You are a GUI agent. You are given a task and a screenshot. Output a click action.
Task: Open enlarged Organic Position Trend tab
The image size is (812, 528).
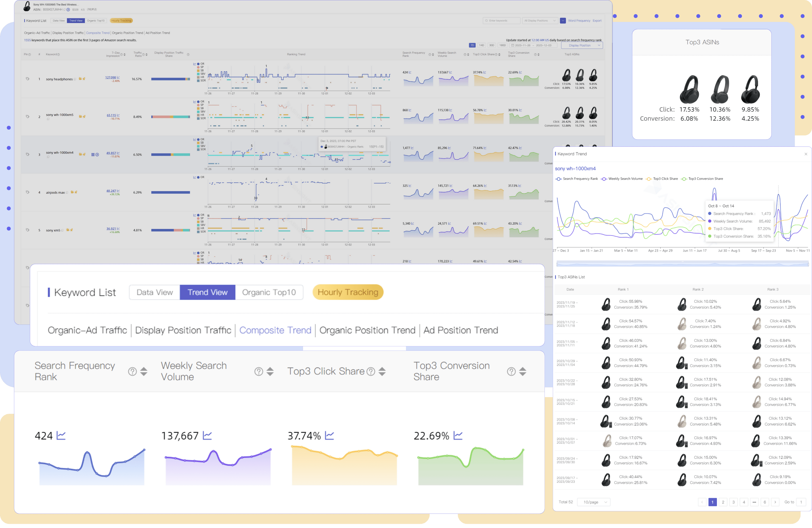pos(367,330)
